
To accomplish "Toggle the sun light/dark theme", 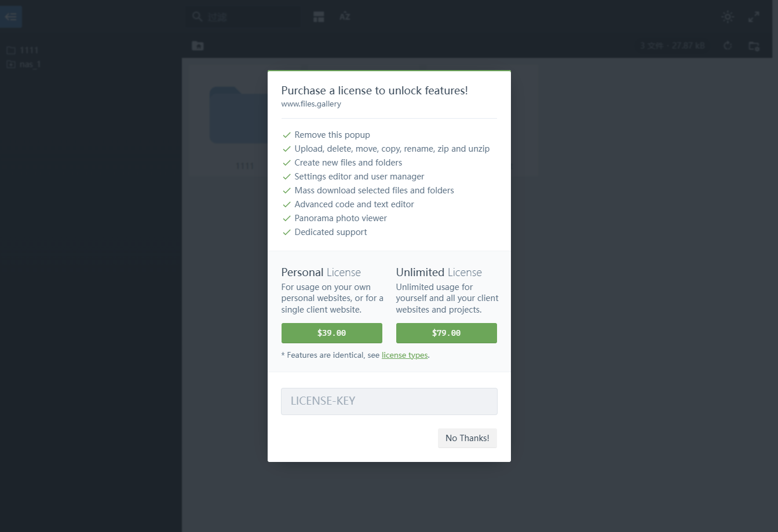I will 728,17.
